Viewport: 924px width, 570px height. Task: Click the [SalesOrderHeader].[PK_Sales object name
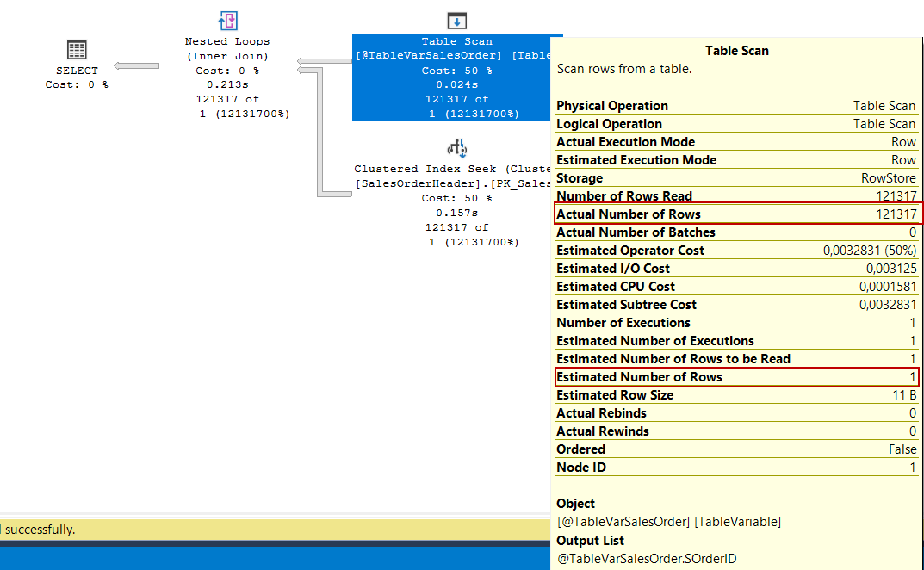[x=453, y=183]
